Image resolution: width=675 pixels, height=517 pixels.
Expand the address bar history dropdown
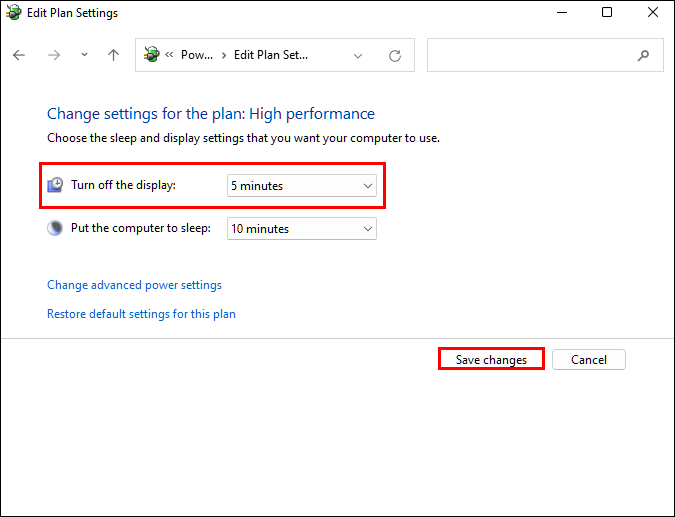click(x=358, y=56)
